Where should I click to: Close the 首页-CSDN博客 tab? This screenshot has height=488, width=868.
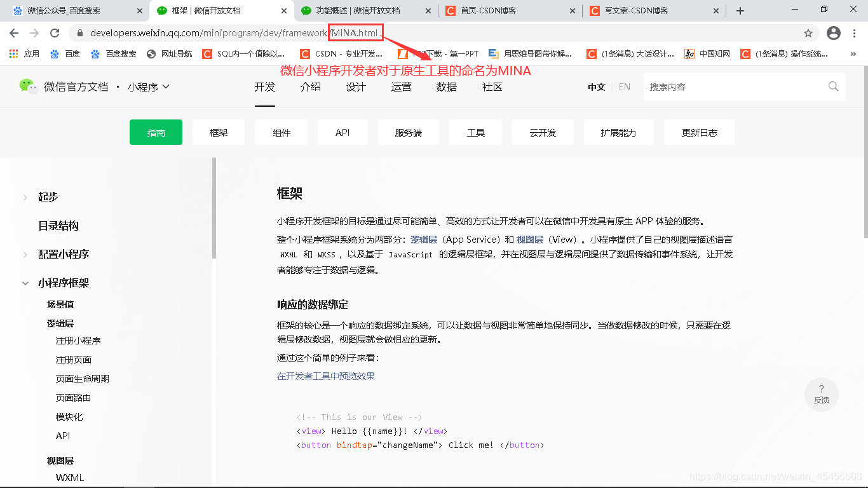pos(573,11)
